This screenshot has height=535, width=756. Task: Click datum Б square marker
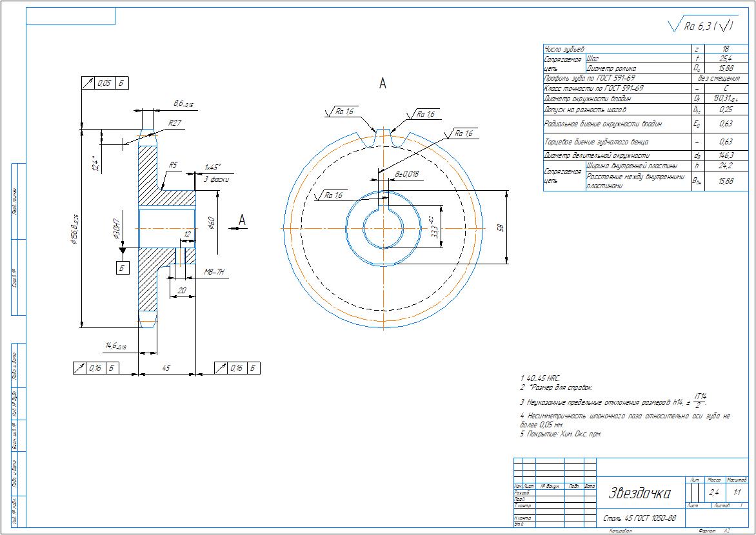tap(123, 267)
